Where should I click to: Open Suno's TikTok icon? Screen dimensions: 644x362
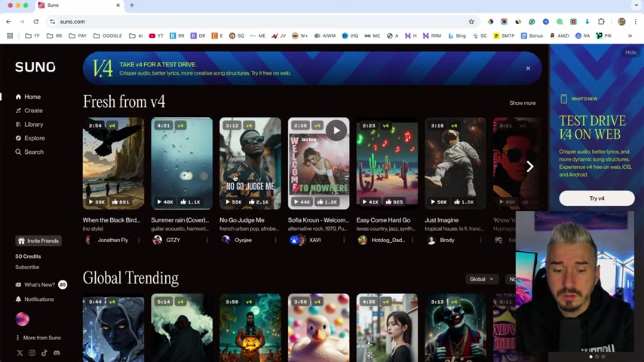pyautogui.click(x=44, y=353)
